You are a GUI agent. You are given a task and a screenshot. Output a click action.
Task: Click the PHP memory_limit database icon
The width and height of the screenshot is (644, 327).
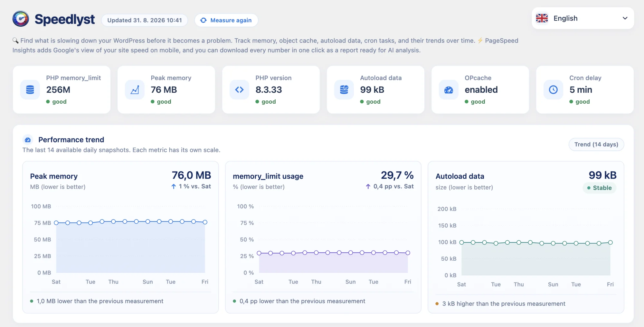[x=30, y=89]
